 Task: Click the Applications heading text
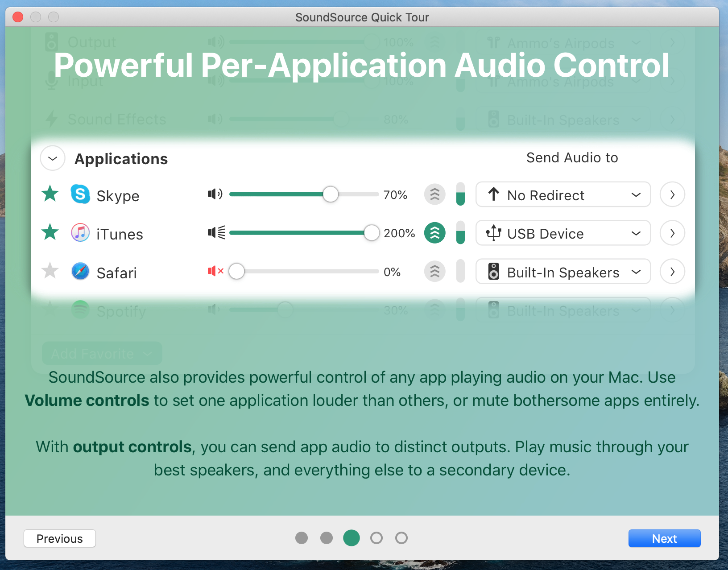point(121,159)
